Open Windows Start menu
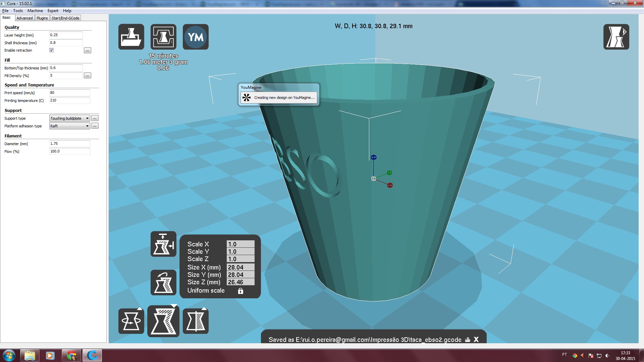Viewport: 644px width, 362px height. (x=9, y=355)
